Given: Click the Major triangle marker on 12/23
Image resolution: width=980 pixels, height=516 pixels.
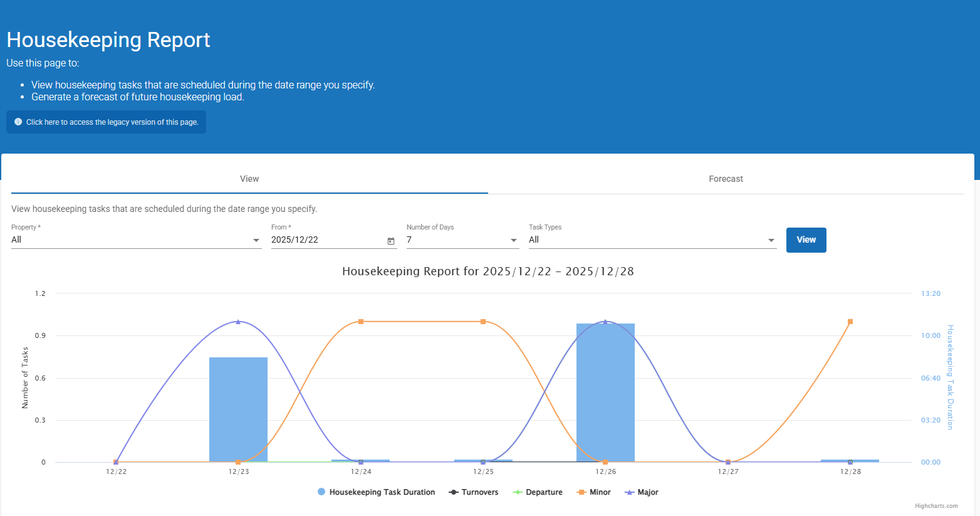Looking at the screenshot, I should (238, 322).
